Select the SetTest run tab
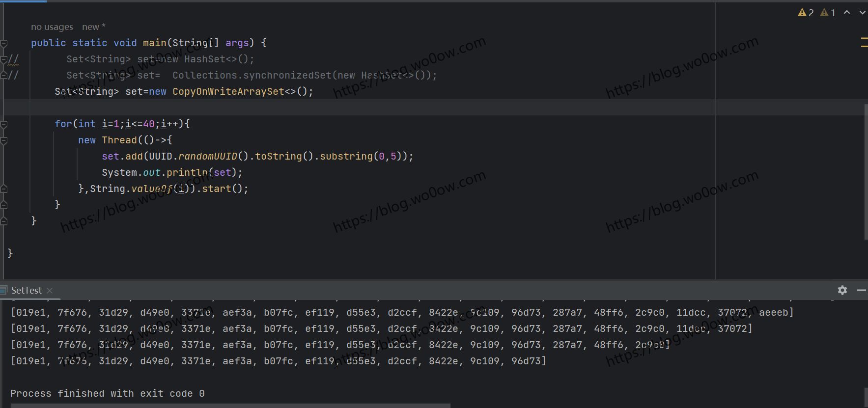The image size is (868, 408). pyautogui.click(x=27, y=291)
